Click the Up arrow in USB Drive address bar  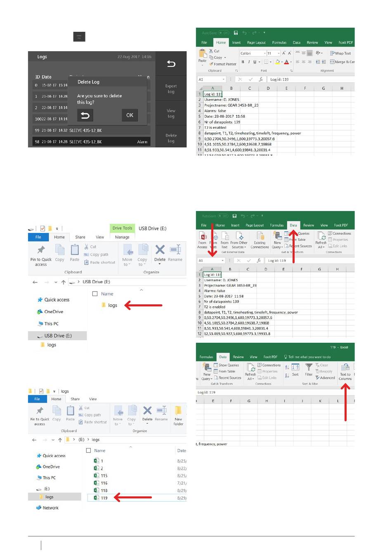(63, 282)
